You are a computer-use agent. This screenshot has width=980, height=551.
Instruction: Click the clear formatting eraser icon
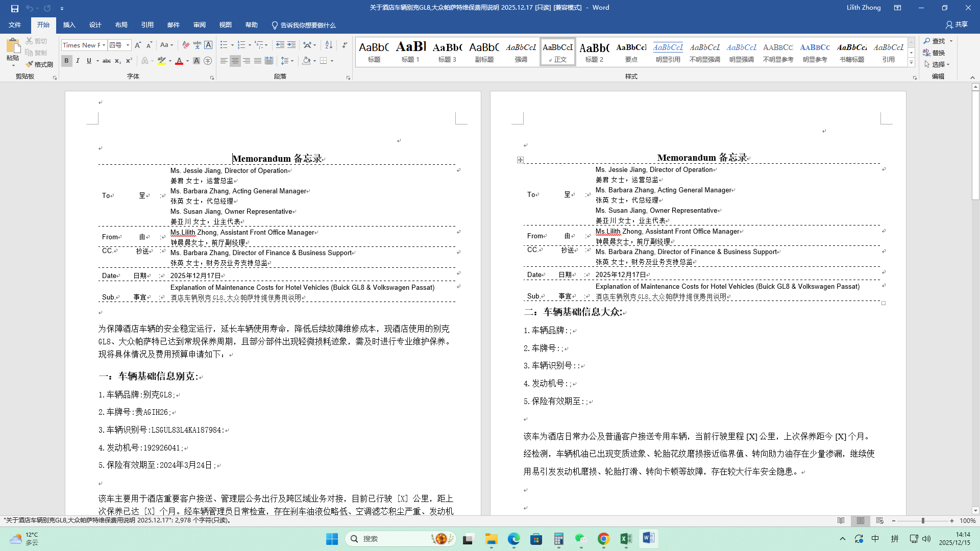pyautogui.click(x=186, y=45)
